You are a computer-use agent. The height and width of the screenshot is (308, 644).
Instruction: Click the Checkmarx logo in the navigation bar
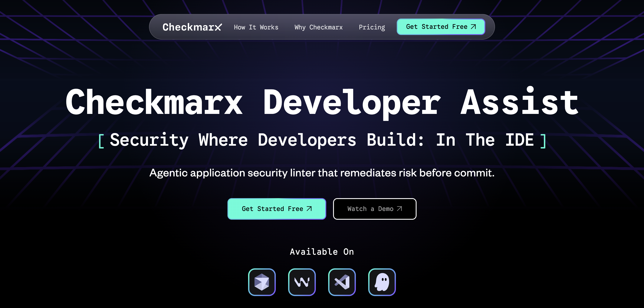[193, 27]
